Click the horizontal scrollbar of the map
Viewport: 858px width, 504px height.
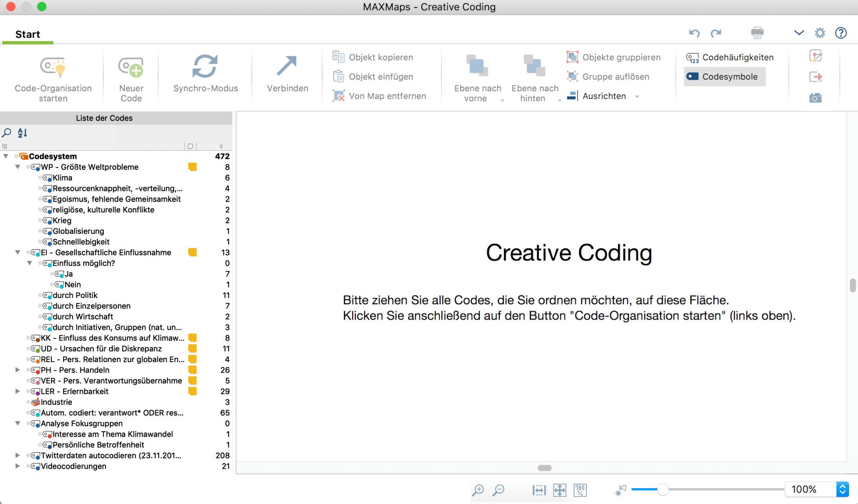pos(544,468)
